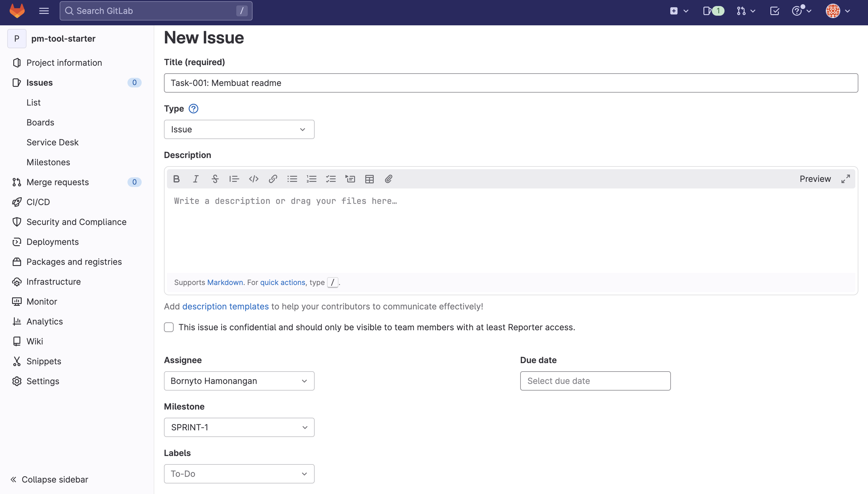Expand the merge requests navbar menu
This screenshot has height=494, width=868.
[x=746, y=11]
